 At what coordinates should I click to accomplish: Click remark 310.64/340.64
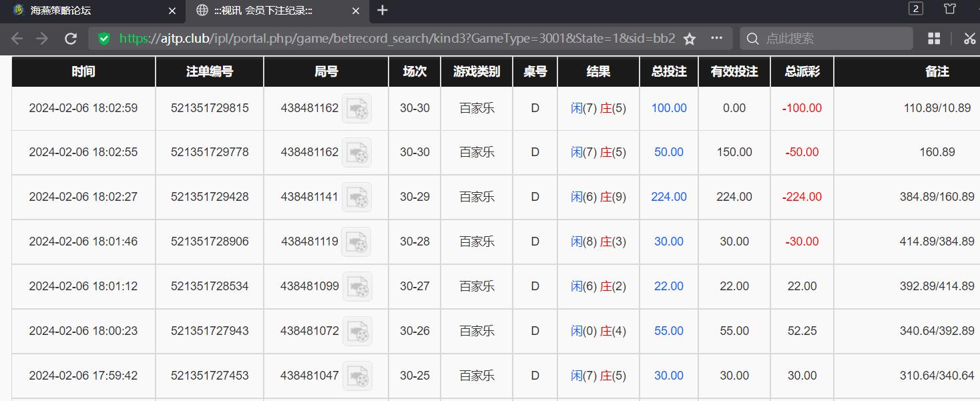937,376
